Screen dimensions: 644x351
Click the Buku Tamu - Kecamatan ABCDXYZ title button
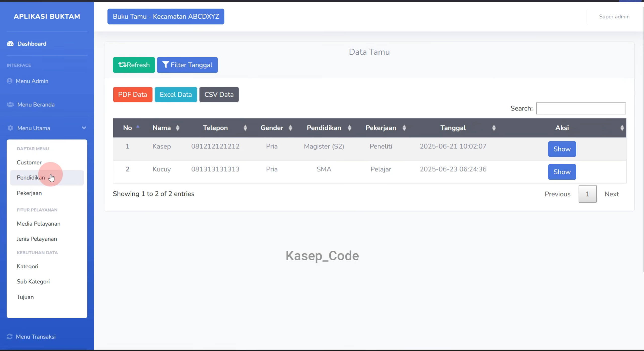(x=166, y=17)
